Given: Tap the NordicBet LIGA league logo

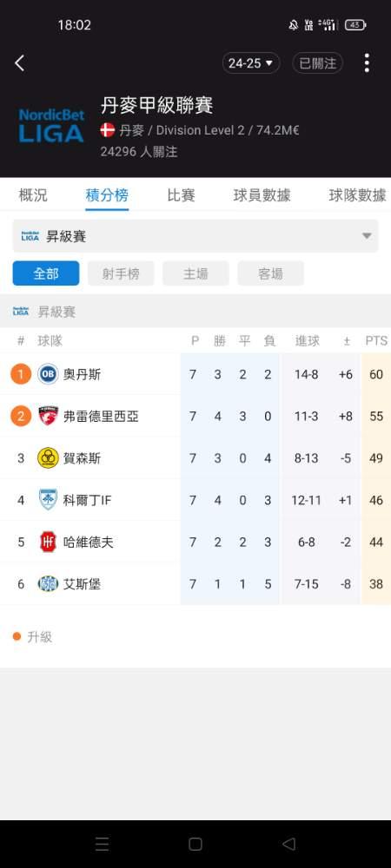Looking at the screenshot, I should (x=51, y=126).
